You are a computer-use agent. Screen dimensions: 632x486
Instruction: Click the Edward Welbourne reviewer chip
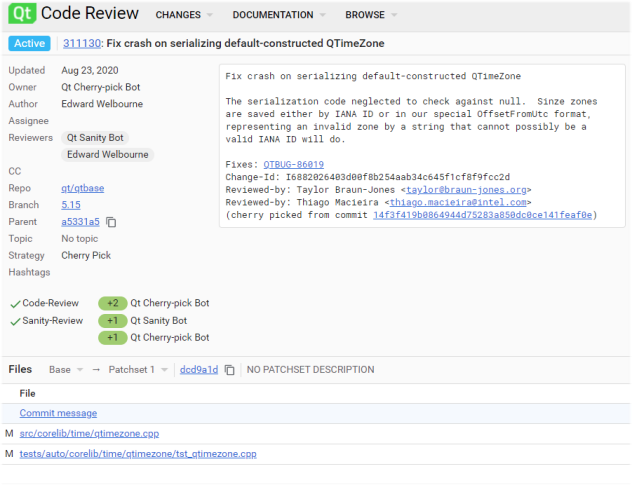coord(108,154)
